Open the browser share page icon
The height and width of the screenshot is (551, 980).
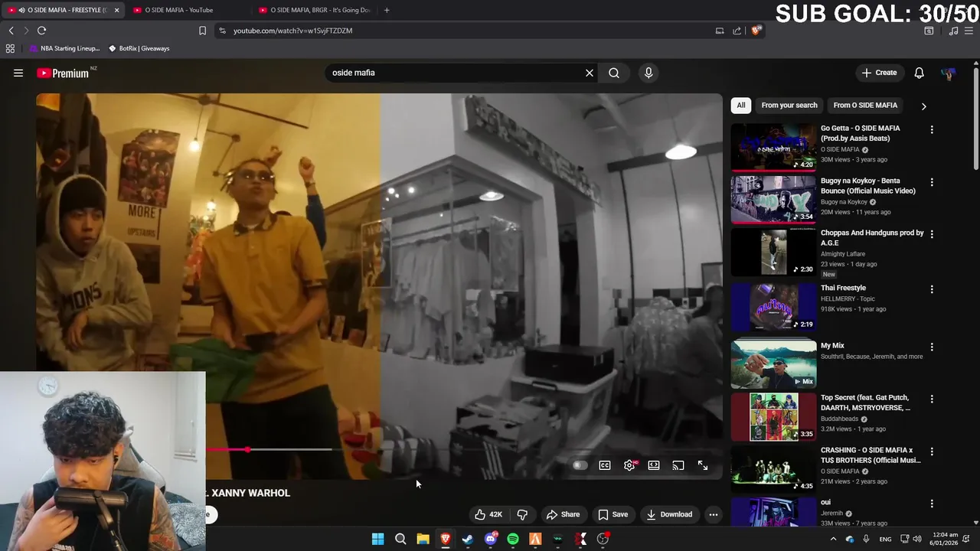737,31
